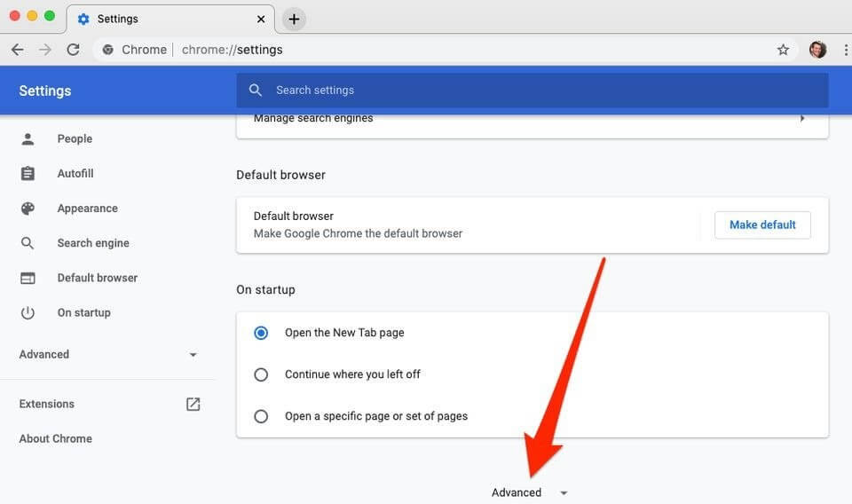Select Open the New Tab page option
The height and width of the screenshot is (504, 852).
tap(261, 333)
